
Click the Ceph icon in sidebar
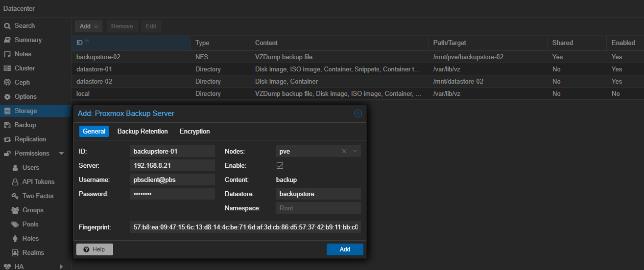pyautogui.click(x=7, y=83)
